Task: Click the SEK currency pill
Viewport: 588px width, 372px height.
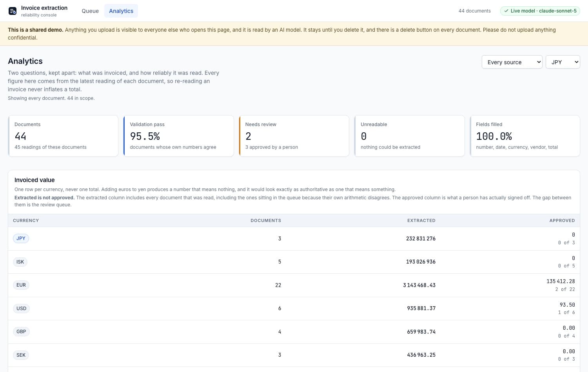Action: tap(21, 355)
